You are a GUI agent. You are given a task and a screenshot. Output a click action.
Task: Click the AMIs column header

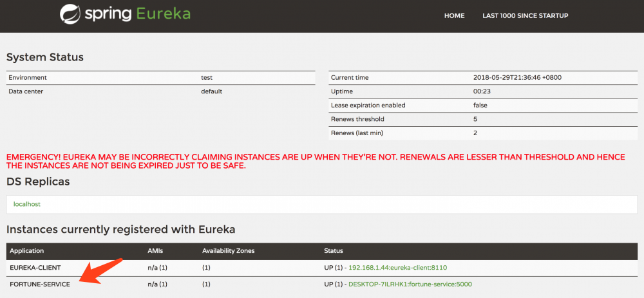155,251
